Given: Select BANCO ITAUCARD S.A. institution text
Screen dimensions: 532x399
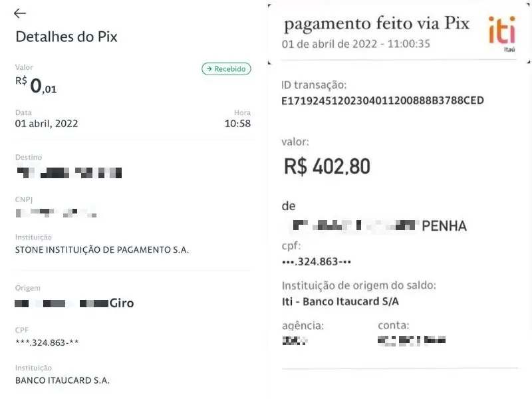Looking at the screenshot, I should [62, 380].
